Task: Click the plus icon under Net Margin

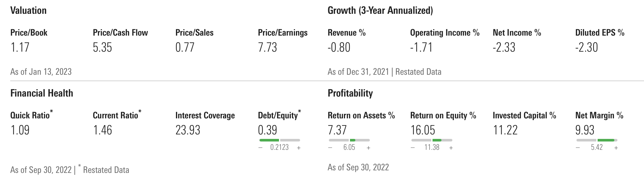Action: coord(616,148)
